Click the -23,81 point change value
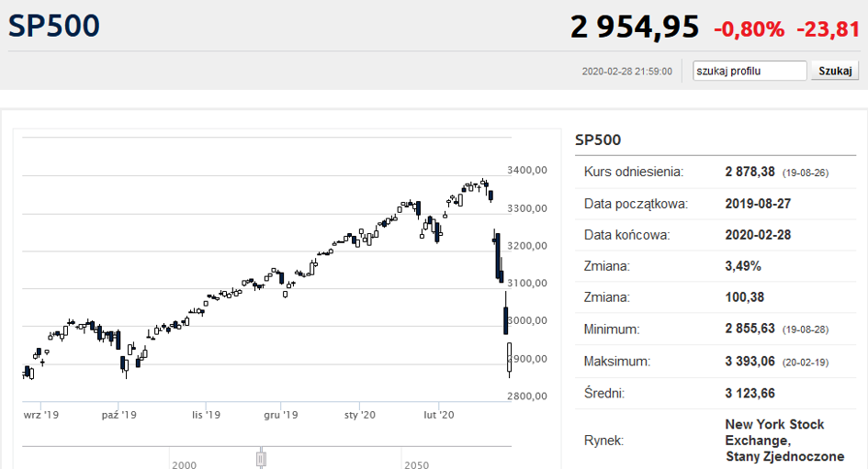Image resolution: width=868 pixels, height=469 pixels. 828,29
